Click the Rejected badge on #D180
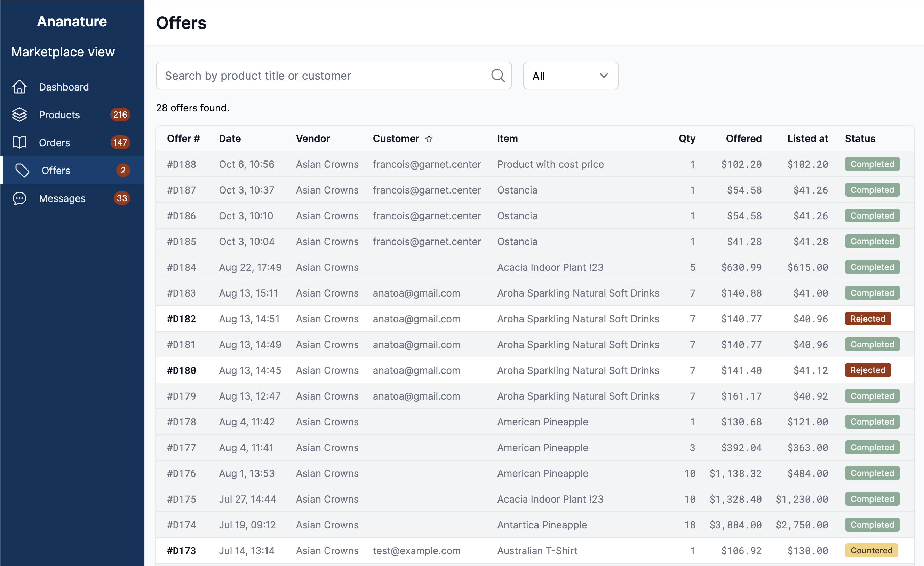Image resolution: width=924 pixels, height=566 pixels. coord(867,370)
